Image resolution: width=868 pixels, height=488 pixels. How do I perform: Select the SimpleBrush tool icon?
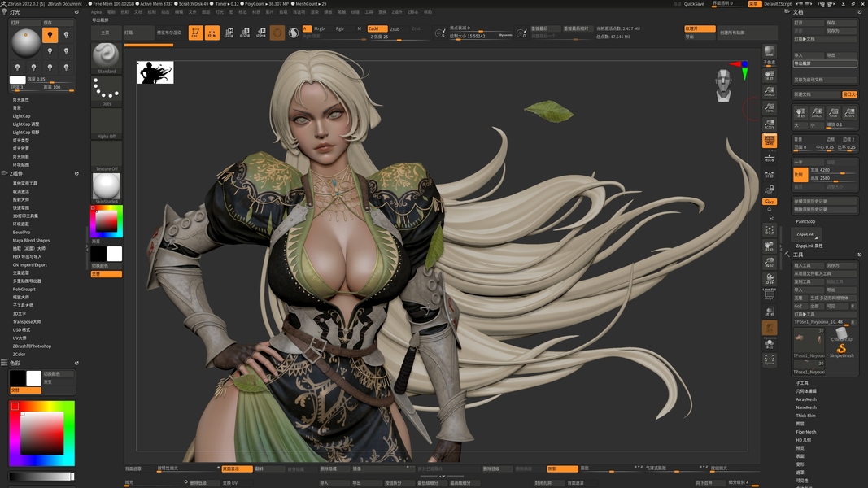[841, 351]
